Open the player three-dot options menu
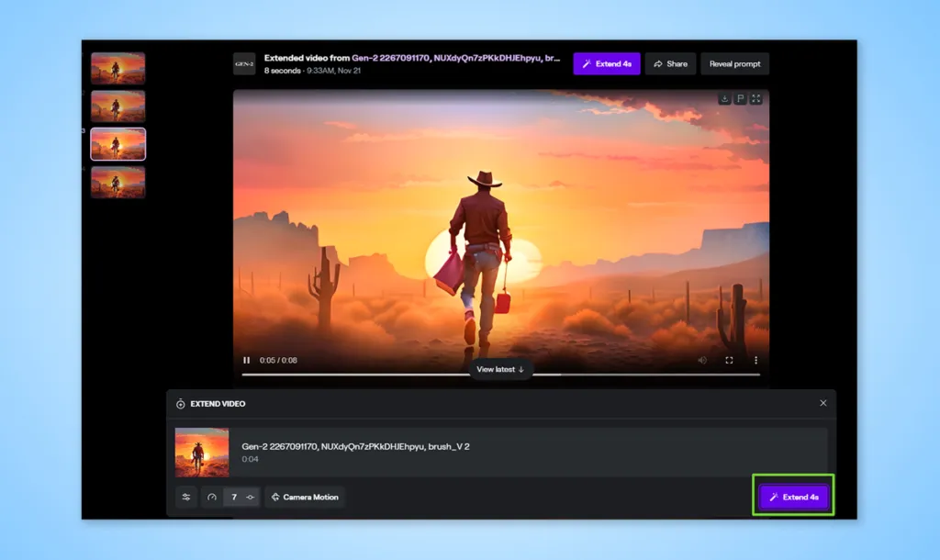This screenshot has width=940, height=560. pyautogui.click(x=756, y=361)
